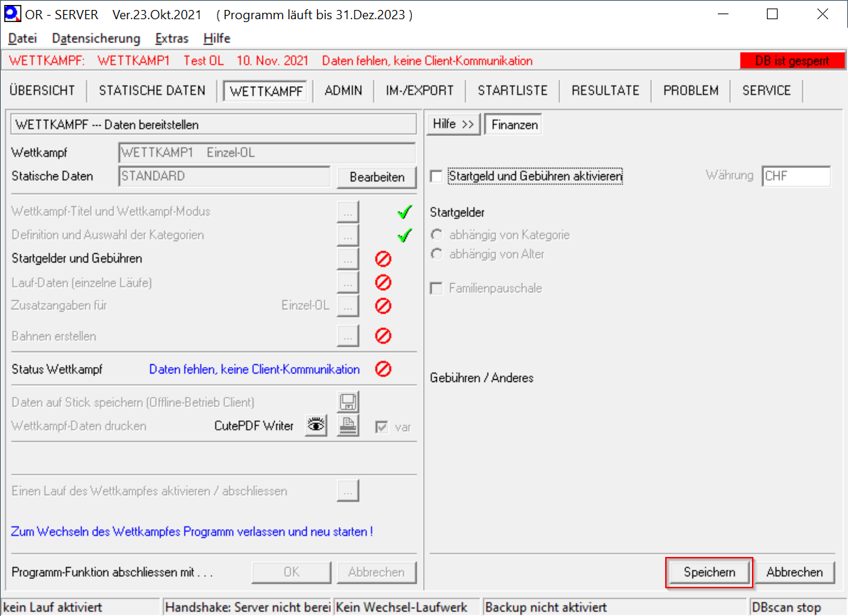Click the floppy disk save-to-stick icon
The width and height of the screenshot is (848, 616).
(348, 403)
